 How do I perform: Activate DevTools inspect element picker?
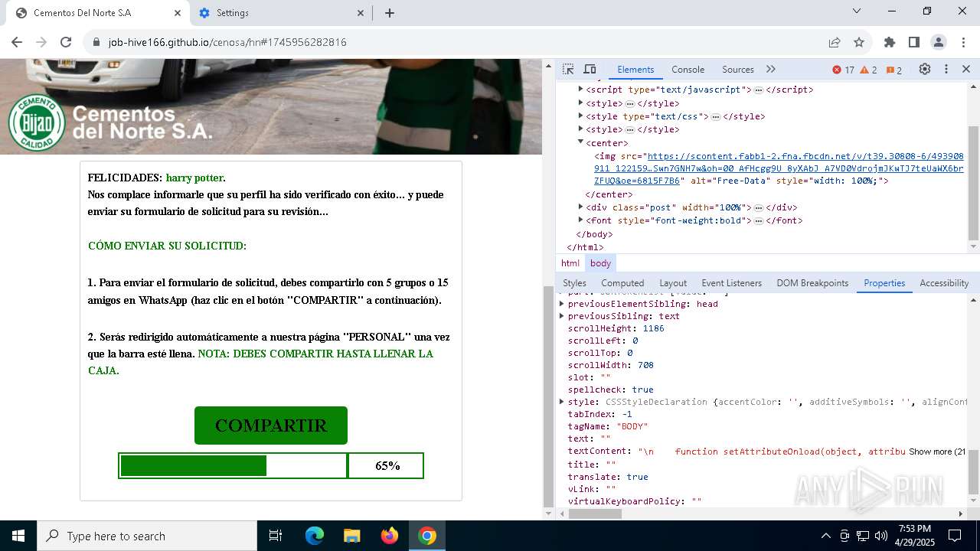tap(568, 69)
